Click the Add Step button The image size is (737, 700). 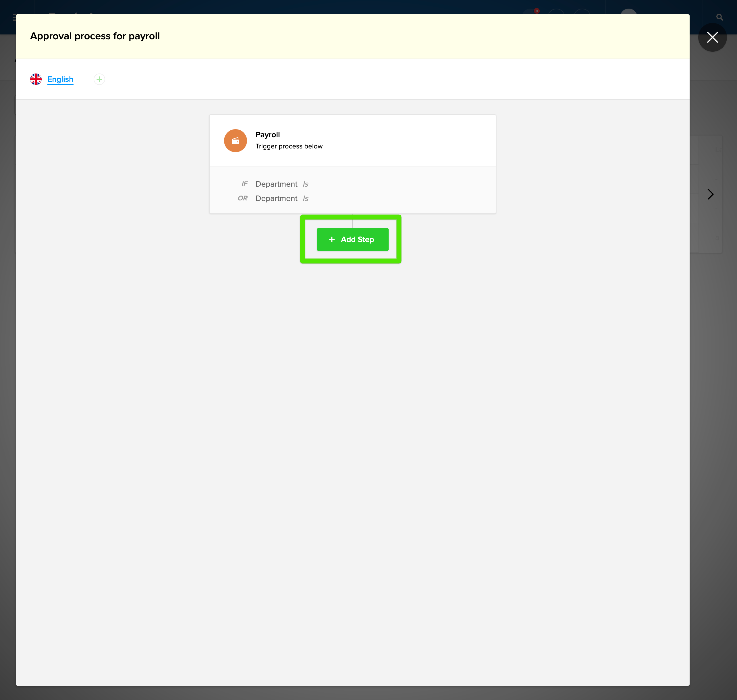coord(352,239)
